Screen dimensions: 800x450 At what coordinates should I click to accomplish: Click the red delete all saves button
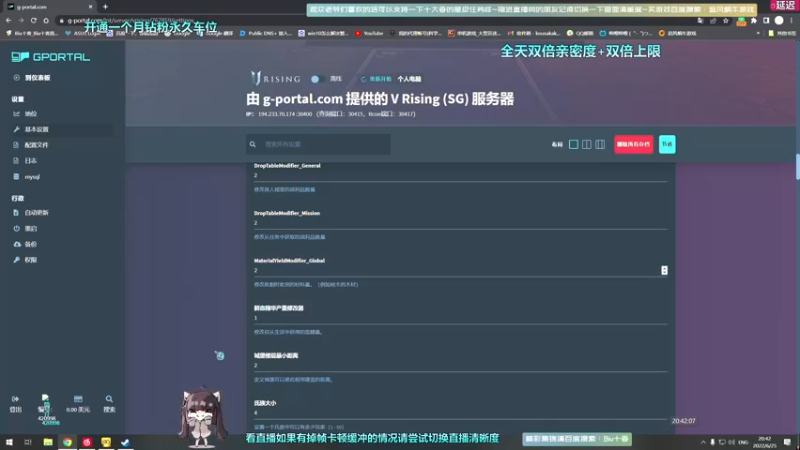click(x=633, y=144)
